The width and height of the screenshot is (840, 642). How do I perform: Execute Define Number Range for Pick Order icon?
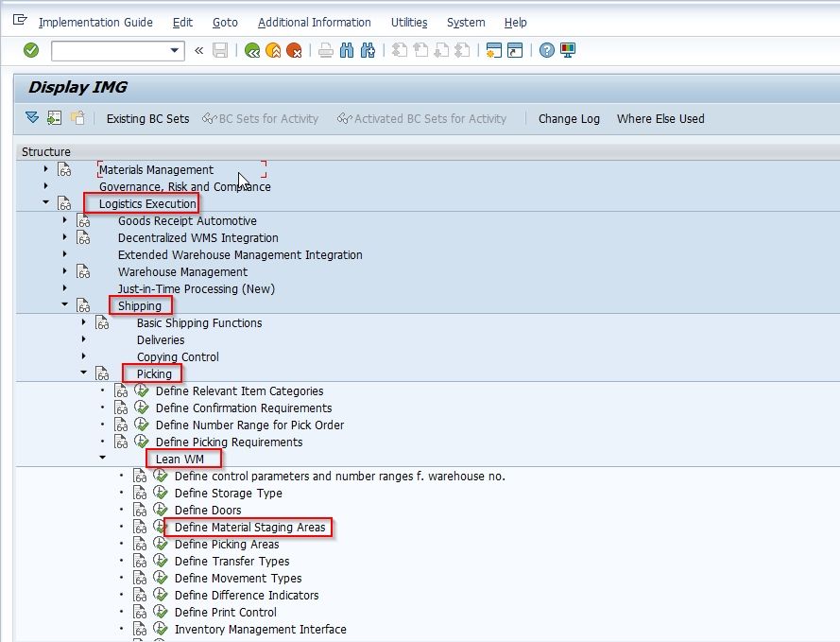click(142, 425)
